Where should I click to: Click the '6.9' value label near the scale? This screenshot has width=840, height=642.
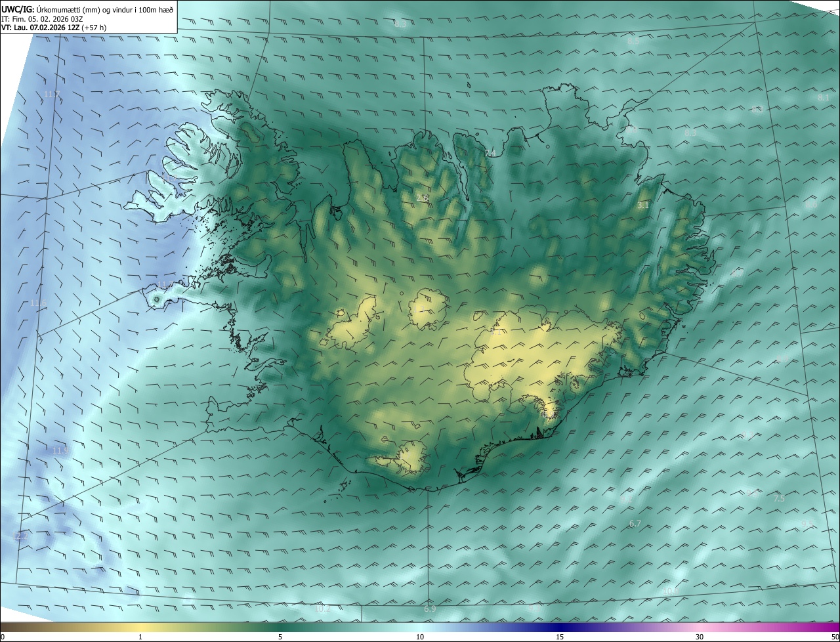pos(430,609)
